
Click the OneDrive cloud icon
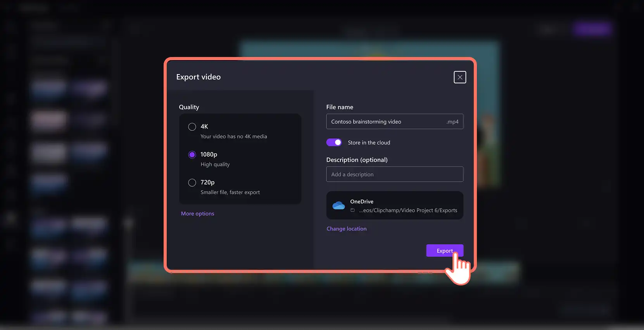[338, 206]
